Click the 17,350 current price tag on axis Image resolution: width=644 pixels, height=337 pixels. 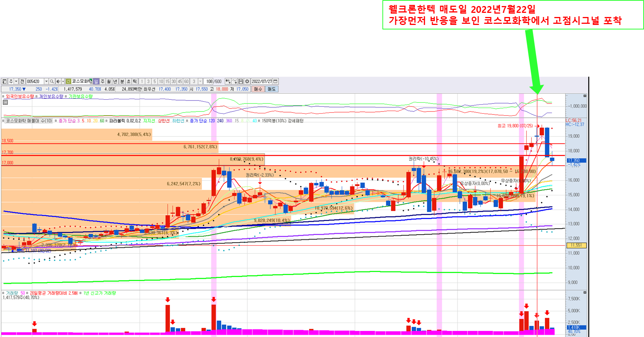(576, 161)
